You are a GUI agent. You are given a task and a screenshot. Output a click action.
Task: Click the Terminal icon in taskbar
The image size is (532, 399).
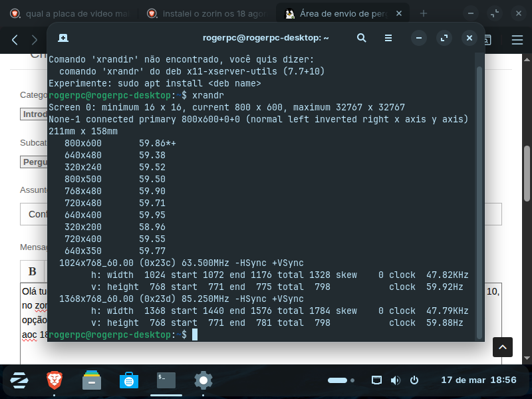[166, 380]
